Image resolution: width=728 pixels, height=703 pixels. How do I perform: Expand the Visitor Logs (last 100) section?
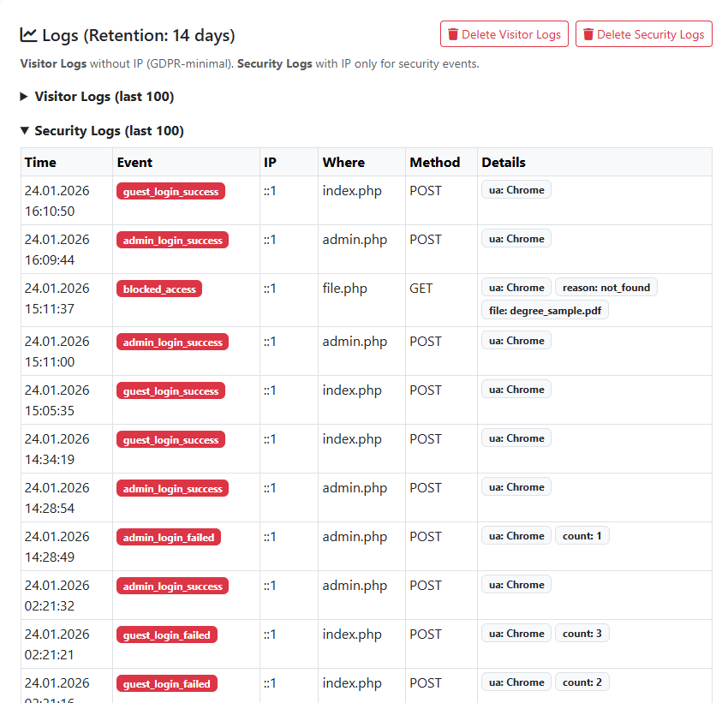click(104, 97)
